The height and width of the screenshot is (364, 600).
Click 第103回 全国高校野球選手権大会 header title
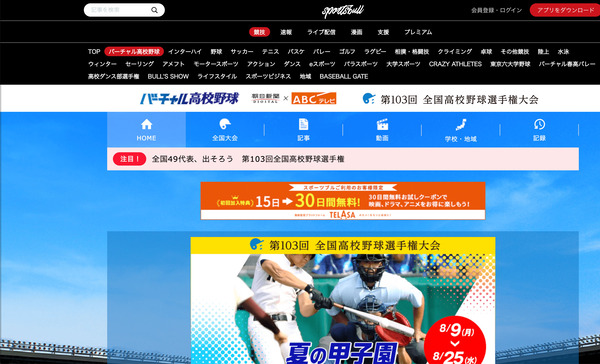[450, 99]
